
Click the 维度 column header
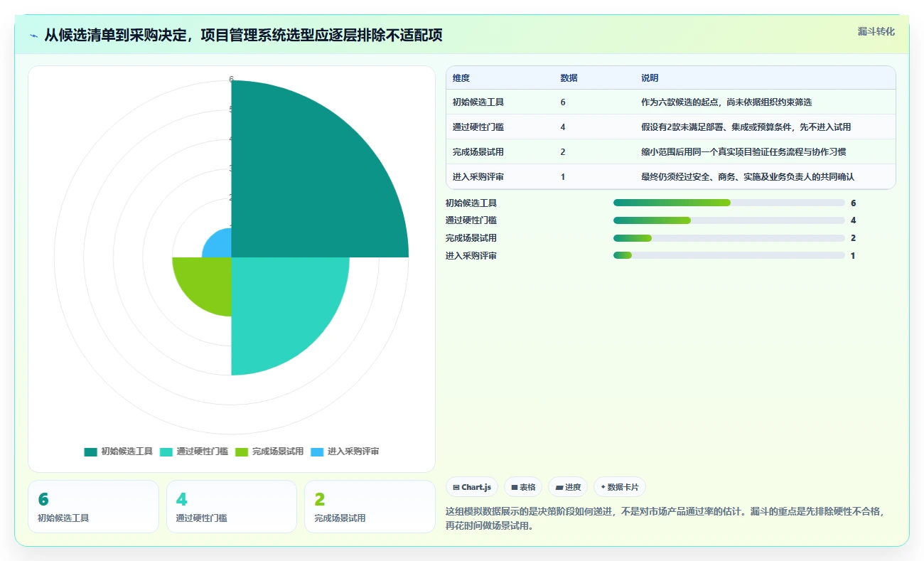click(461, 78)
